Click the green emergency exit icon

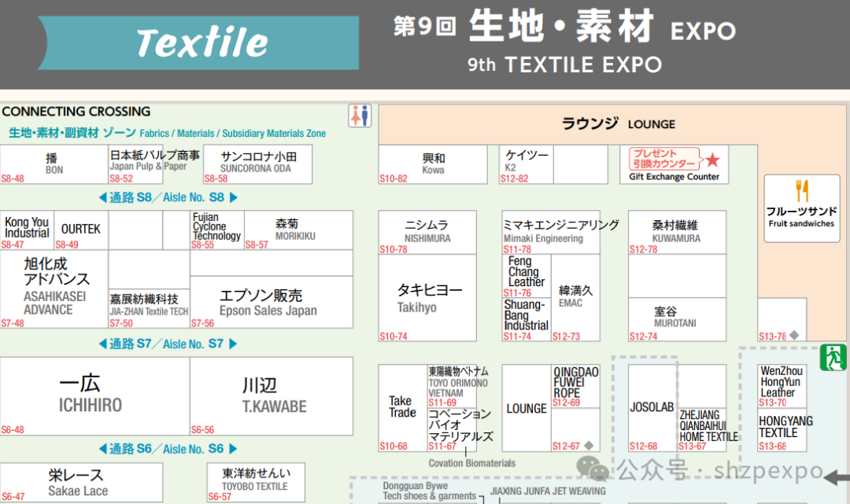(x=833, y=357)
